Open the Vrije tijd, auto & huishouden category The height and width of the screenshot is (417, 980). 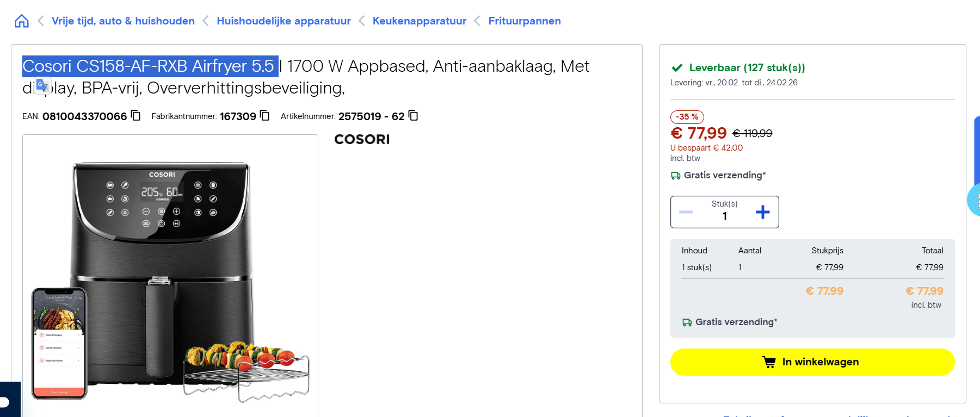tap(123, 21)
